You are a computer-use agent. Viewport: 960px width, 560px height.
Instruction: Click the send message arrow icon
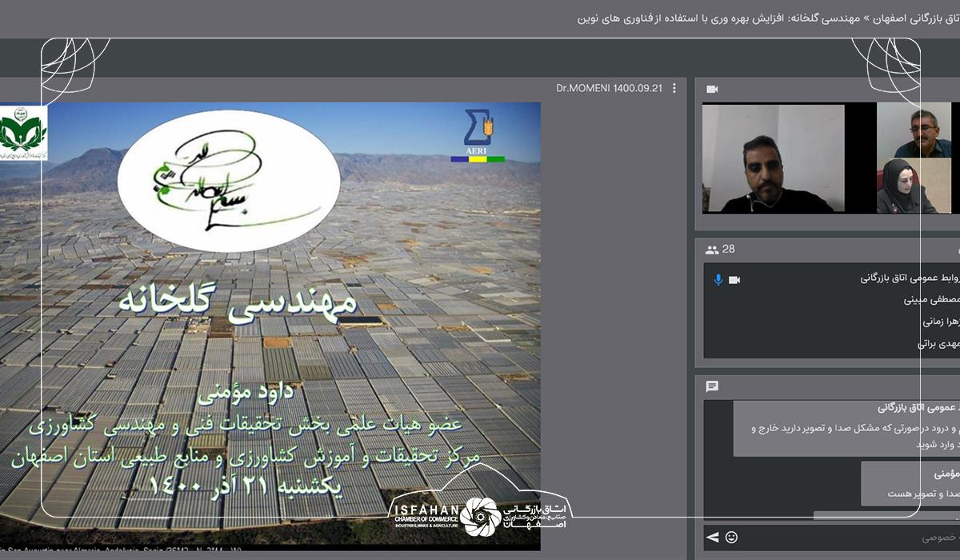[x=711, y=536]
